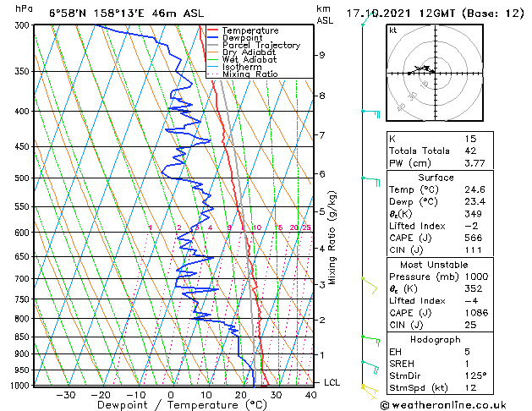Click the PW (cm) value 3.77
This screenshot has height=411, width=532.
click(474, 163)
